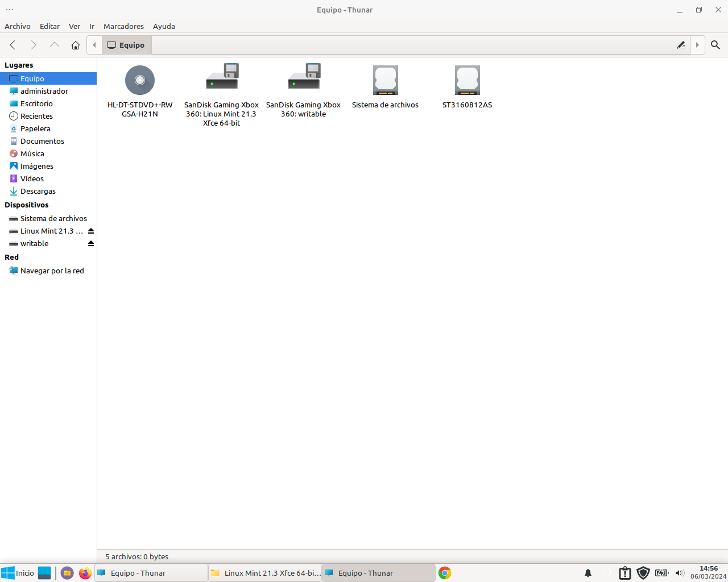
Task: Click the pencil icon to edit location path
Action: [x=681, y=45]
